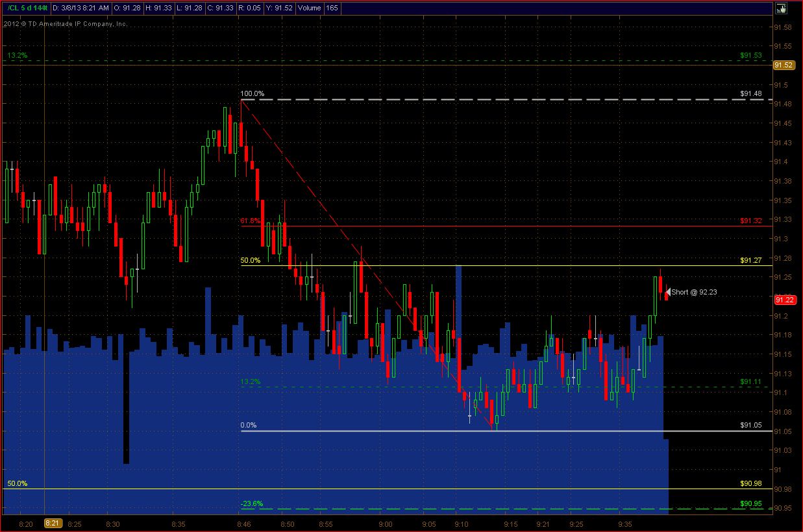Click the 165 volume value
The image size is (803, 532).
[x=332, y=9]
